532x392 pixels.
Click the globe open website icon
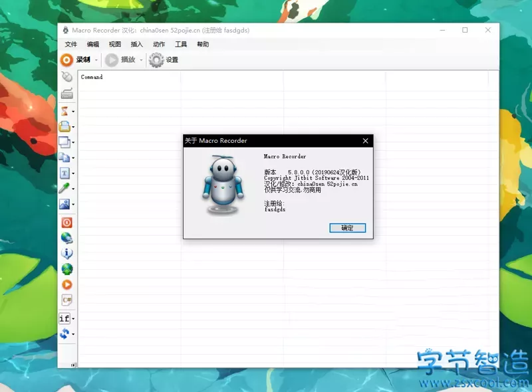pyautogui.click(x=66, y=238)
